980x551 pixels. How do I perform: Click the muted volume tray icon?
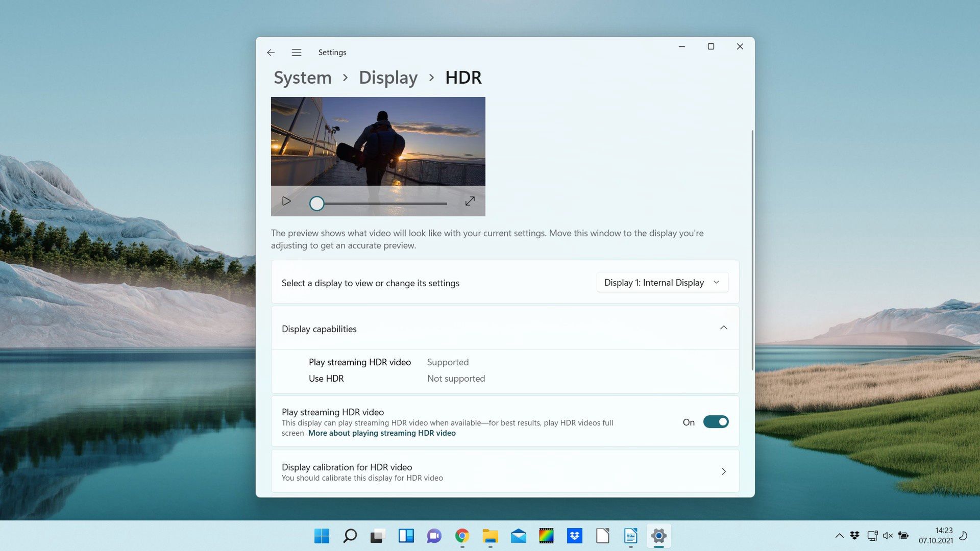888,536
